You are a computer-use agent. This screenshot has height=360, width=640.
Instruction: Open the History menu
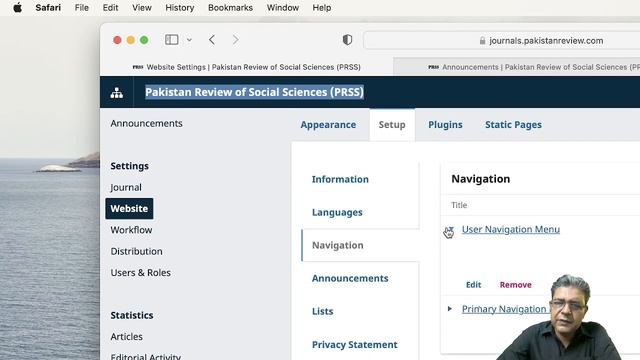tap(180, 8)
